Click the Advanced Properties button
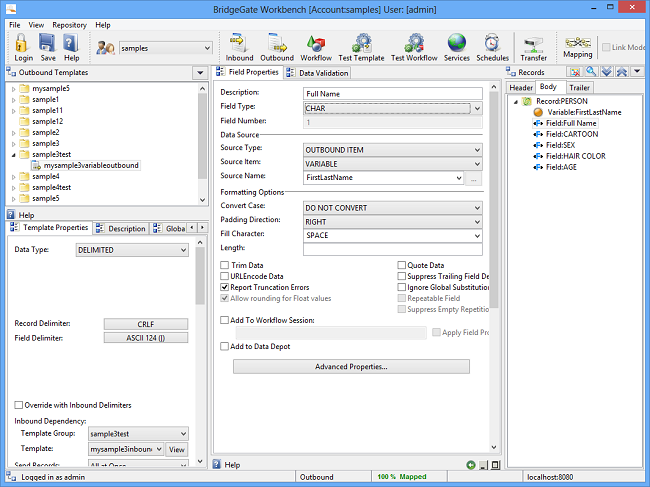The image size is (650, 487). (351, 367)
